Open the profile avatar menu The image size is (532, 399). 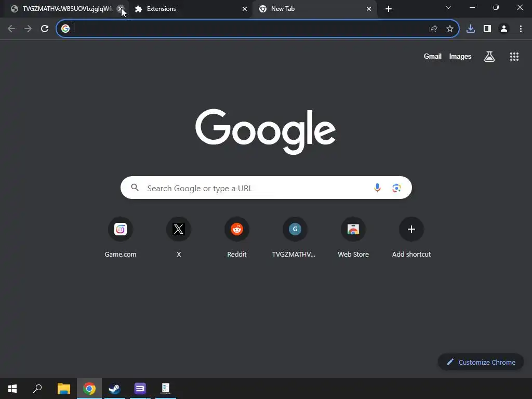(504, 29)
